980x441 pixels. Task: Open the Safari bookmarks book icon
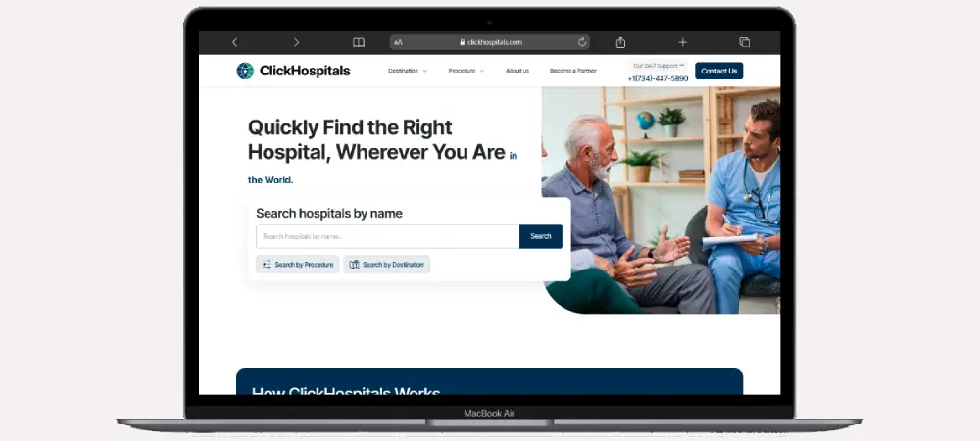coord(358,42)
